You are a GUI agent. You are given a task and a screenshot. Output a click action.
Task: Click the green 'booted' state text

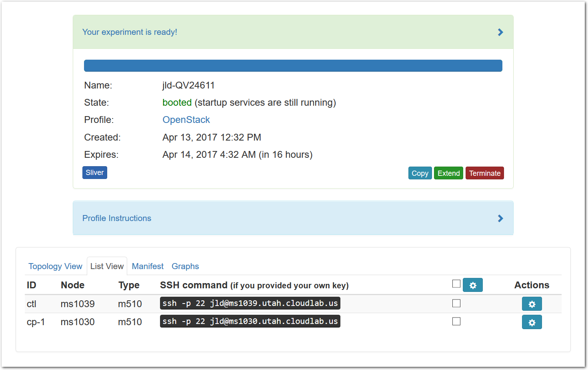(x=177, y=103)
